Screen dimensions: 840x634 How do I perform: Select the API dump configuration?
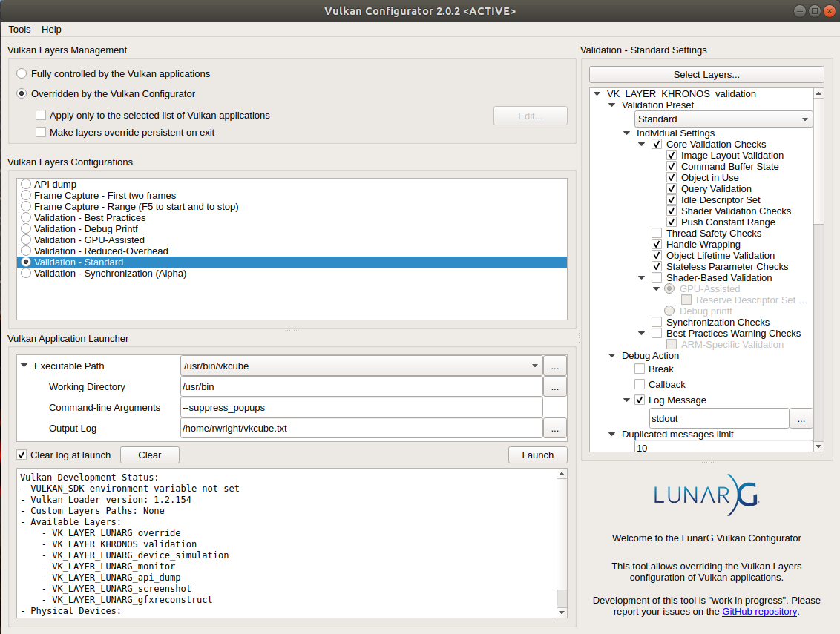[x=27, y=184]
